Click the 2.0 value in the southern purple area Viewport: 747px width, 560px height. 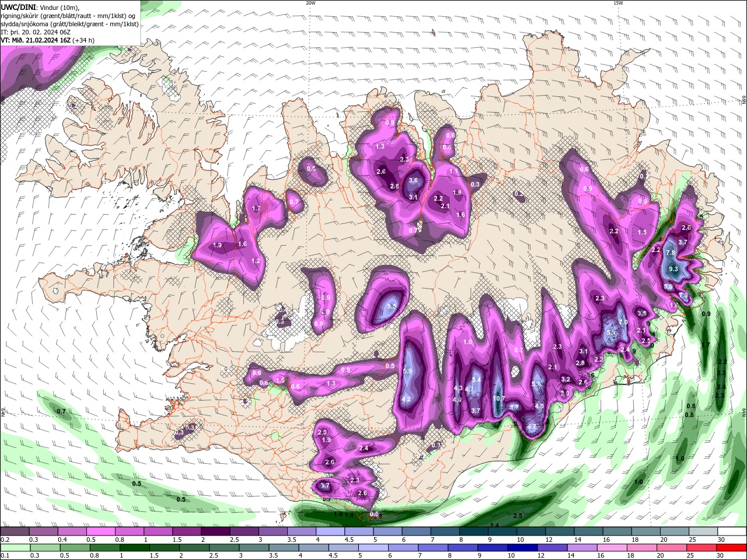(x=322, y=432)
